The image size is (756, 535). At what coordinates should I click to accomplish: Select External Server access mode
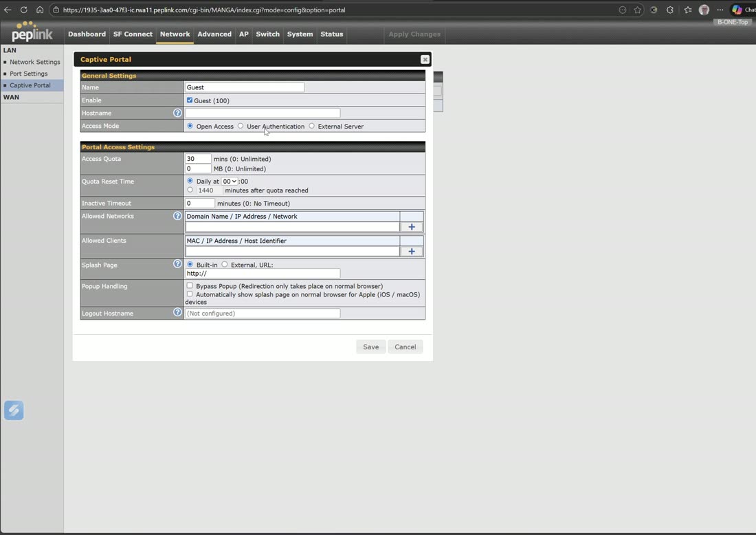tap(311, 126)
